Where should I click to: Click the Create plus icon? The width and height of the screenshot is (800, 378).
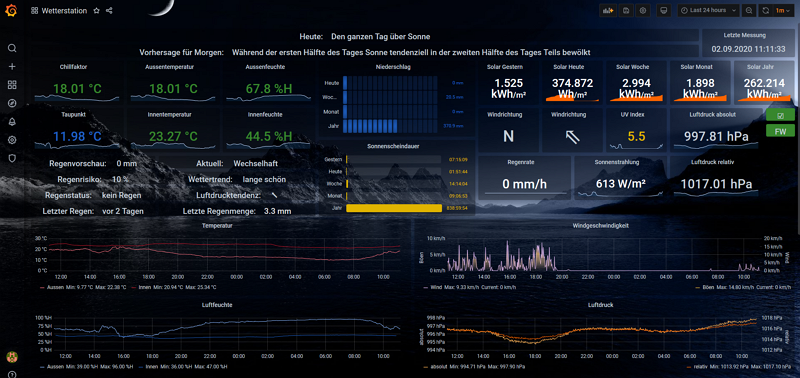(12, 66)
